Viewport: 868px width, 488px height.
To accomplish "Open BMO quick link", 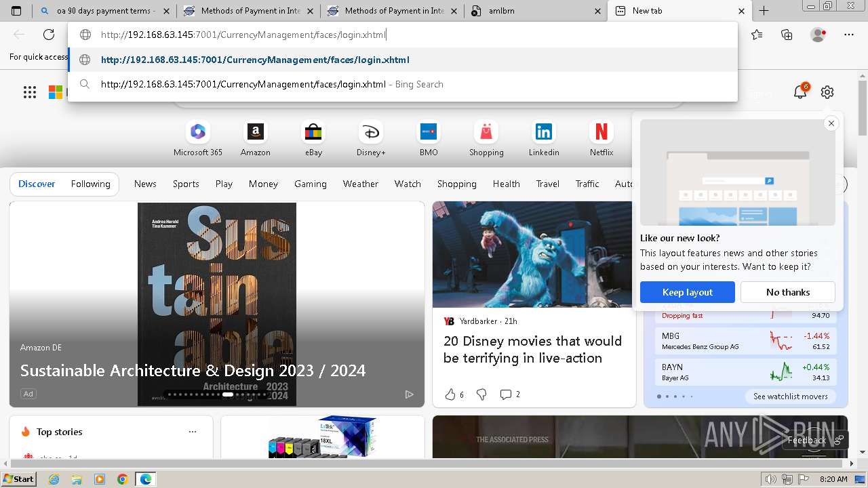I will tap(429, 139).
